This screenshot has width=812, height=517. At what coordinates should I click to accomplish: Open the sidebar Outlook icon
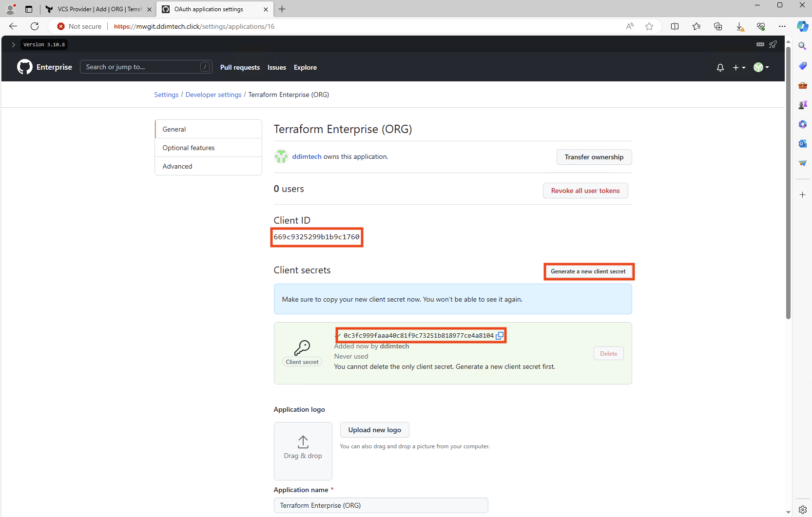pyautogui.click(x=802, y=143)
